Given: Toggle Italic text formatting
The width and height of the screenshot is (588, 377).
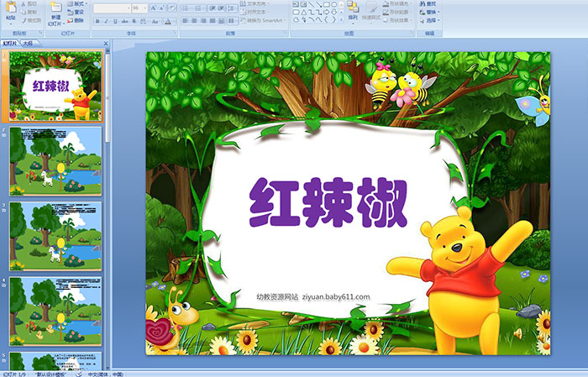Looking at the screenshot, I should point(104,21).
